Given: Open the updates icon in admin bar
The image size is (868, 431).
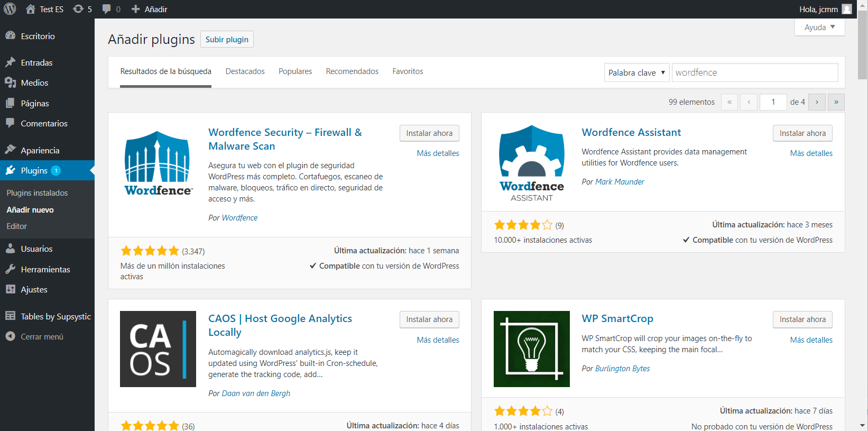Looking at the screenshot, I should (78, 9).
